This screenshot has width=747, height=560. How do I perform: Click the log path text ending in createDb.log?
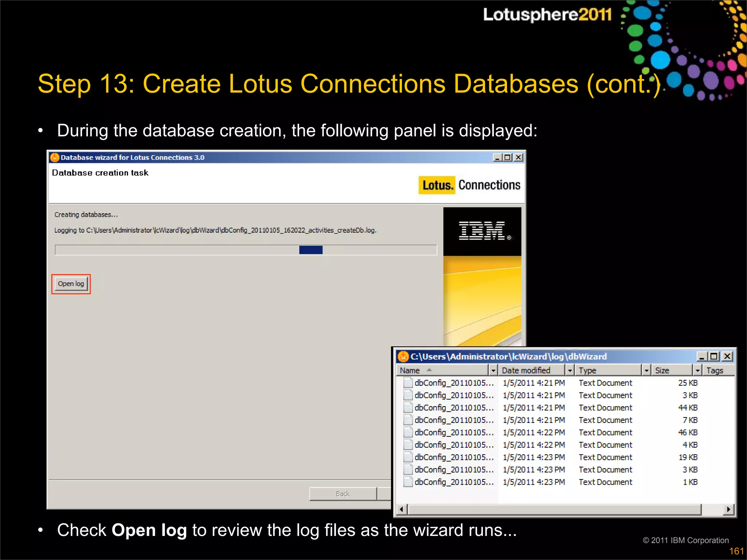click(215, 230)
